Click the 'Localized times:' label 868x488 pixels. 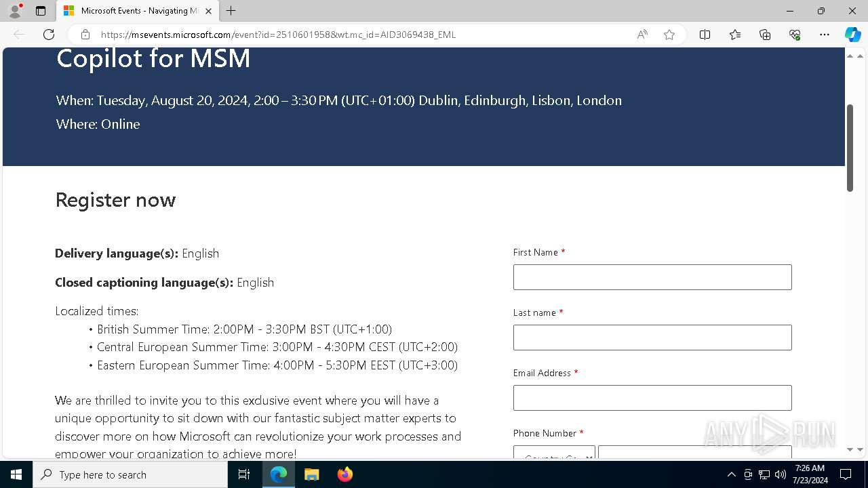[x=97, y=311]
